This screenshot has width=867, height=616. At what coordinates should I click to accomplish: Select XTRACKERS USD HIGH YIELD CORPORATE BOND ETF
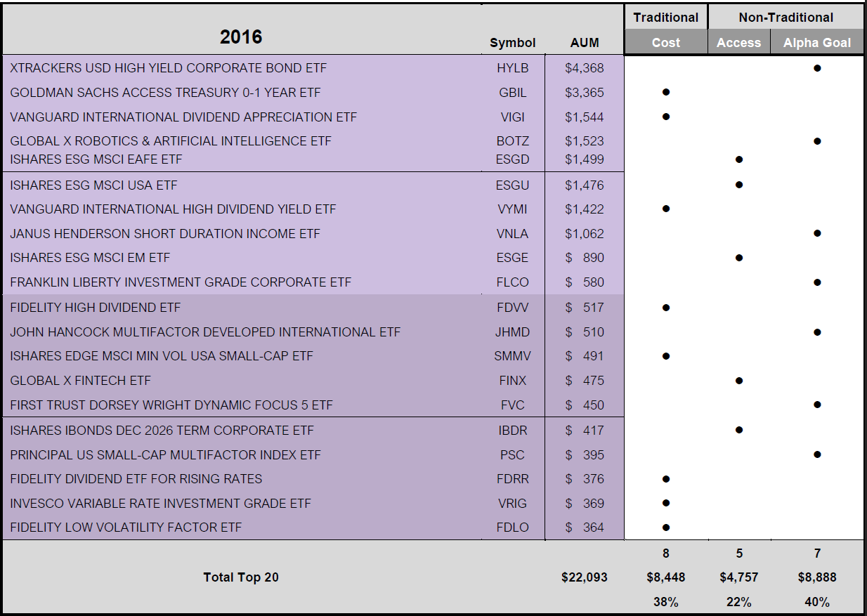pos(169,68)
